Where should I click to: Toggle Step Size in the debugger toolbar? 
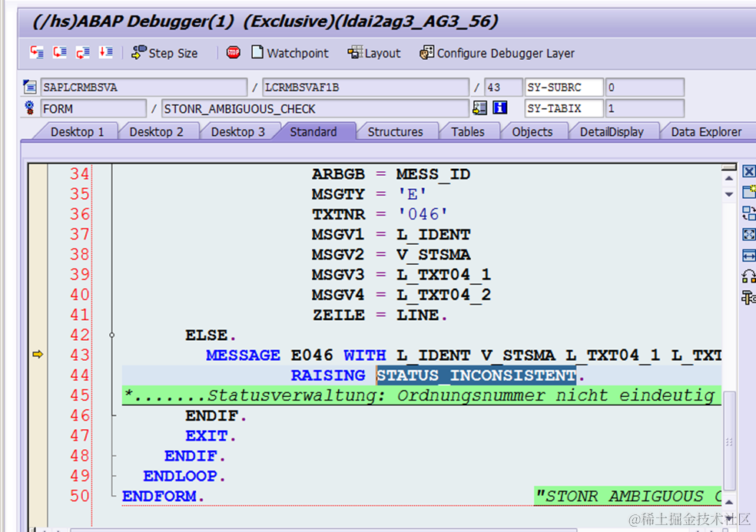pos(164,53)
